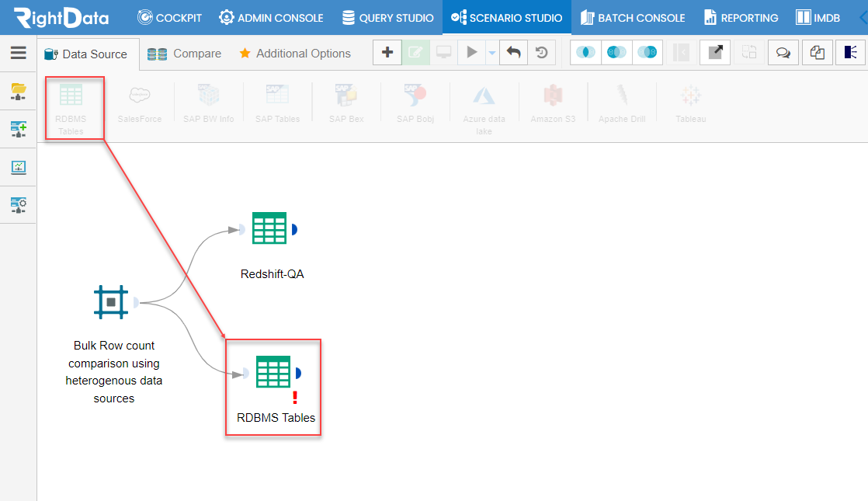This screenshot has width=868, height=501.
Task: Select the Bulk Row count scenario node
Action: 111,302
